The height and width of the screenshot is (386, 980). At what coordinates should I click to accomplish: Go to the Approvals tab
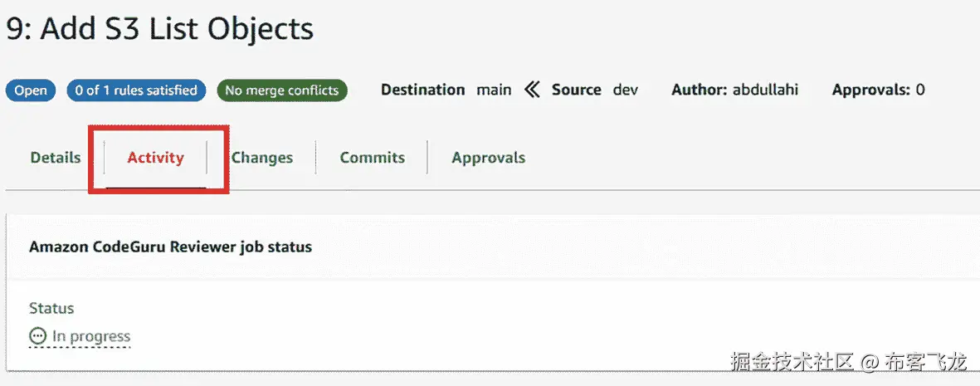point(488,158)
